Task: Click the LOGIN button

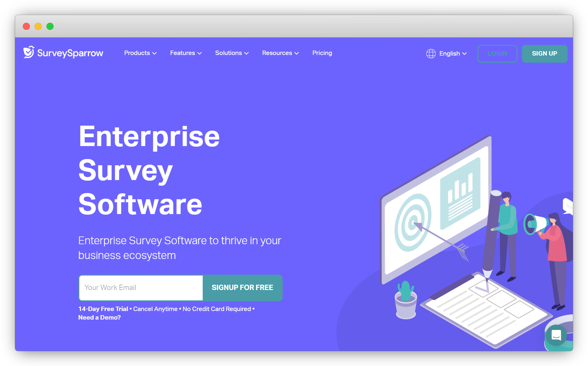Action: click(497, 53)
